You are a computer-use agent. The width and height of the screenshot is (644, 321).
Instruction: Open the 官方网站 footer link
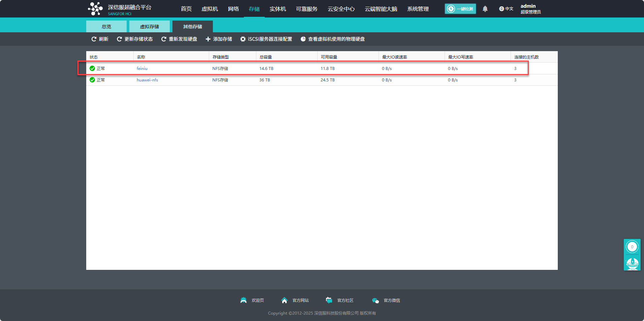coord(300,300)
